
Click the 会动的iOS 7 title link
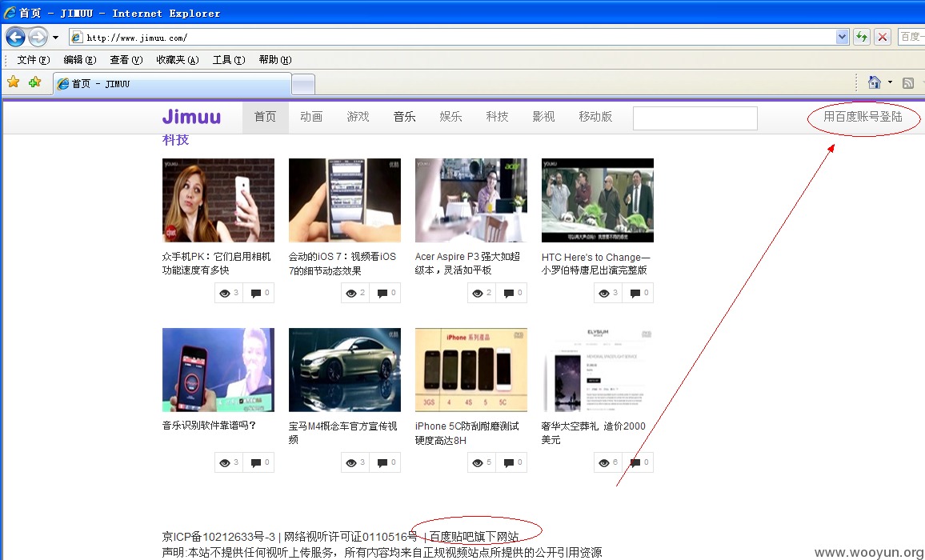[342, 264]
